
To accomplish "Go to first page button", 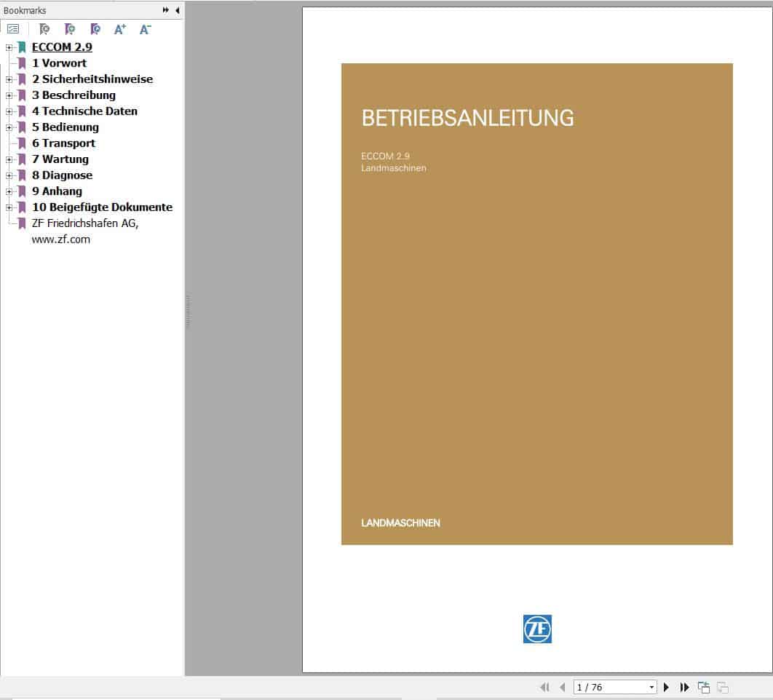I will [x=544, y=687].
